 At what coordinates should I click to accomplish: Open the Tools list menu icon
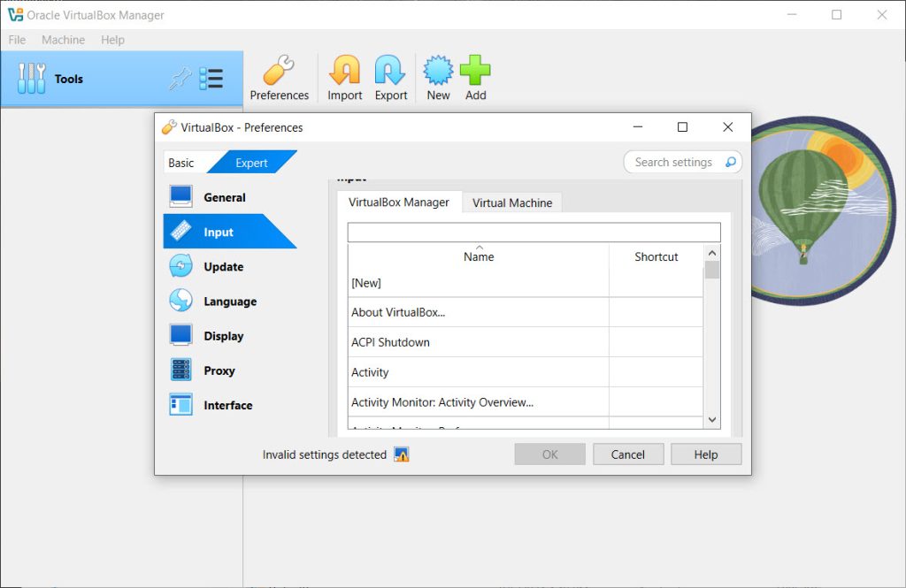pyautogui.click(x=211, y=79)
